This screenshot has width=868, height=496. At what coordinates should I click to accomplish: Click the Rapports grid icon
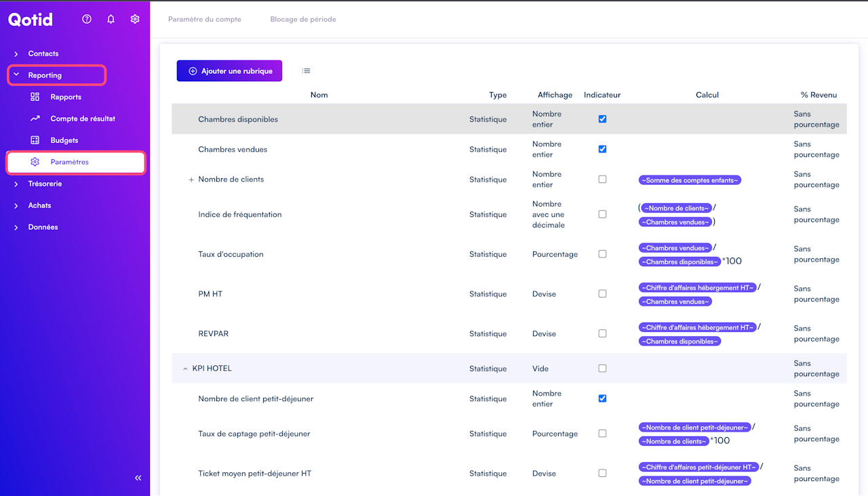pyautogui.click(x=35, y=97)
